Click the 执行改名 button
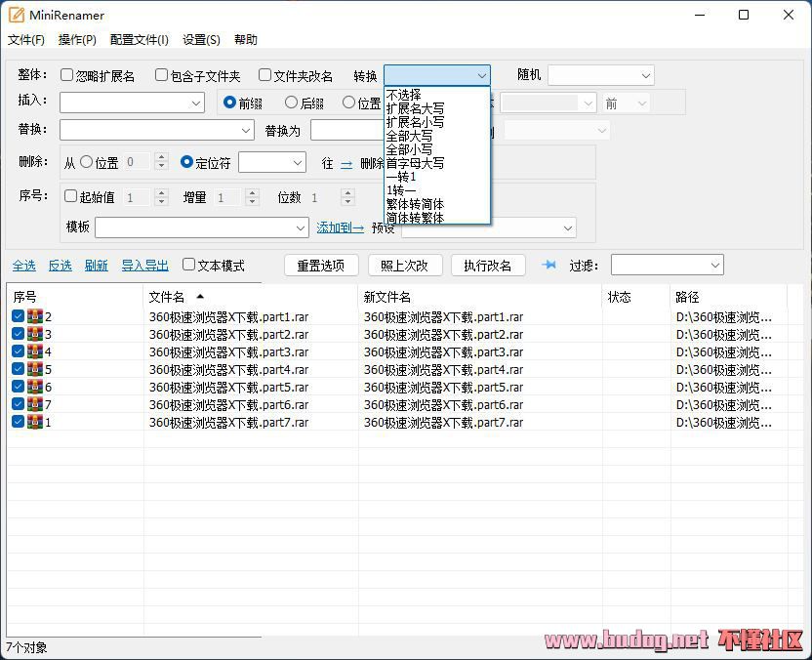812x660 pixels. [488, 266]
